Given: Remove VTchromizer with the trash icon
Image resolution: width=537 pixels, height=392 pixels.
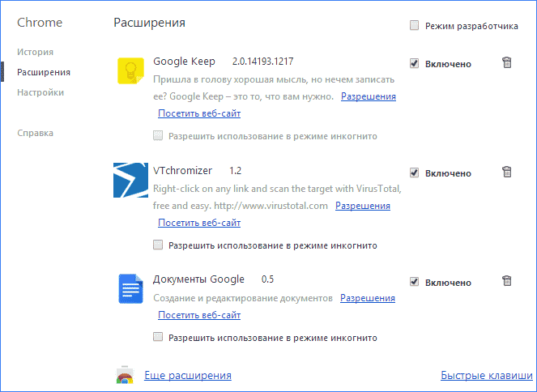Looking at the screenshot, I should (x=507, y=172).
